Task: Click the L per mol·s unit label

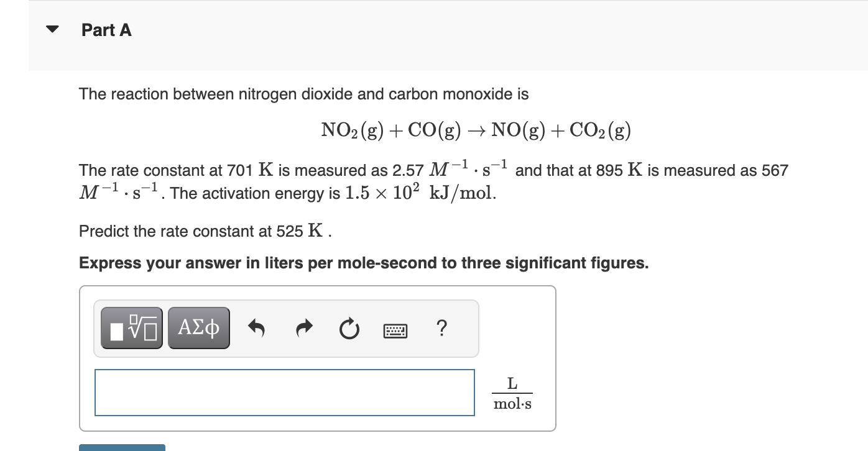Action: click(511, 393)
